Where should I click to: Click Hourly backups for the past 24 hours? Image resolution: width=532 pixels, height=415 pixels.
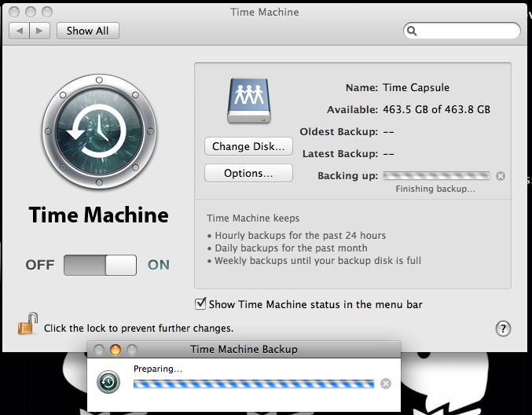point(300,236)
